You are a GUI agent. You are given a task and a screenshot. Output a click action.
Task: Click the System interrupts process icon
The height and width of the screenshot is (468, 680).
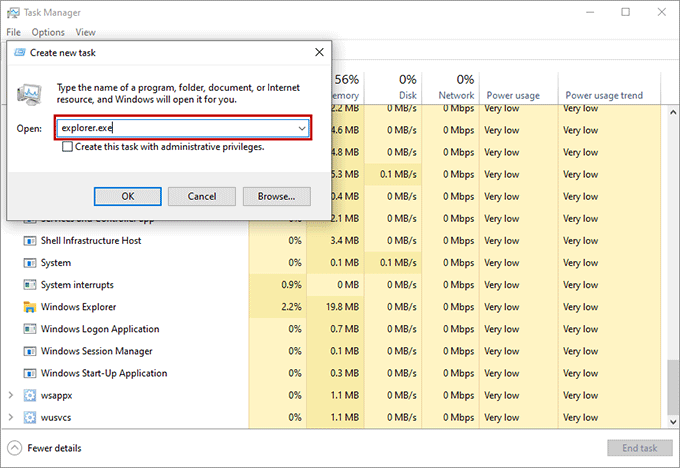(x=29, y=285)
